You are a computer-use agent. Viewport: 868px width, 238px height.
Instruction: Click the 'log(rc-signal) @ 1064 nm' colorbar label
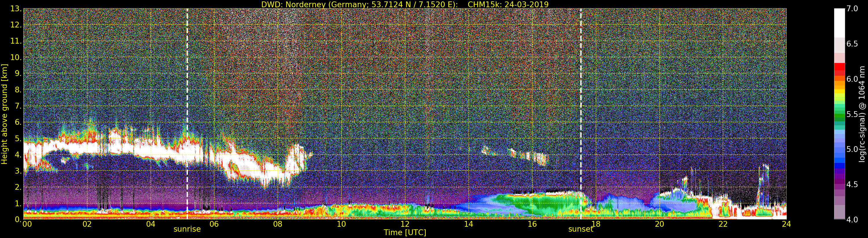[862, 114]
